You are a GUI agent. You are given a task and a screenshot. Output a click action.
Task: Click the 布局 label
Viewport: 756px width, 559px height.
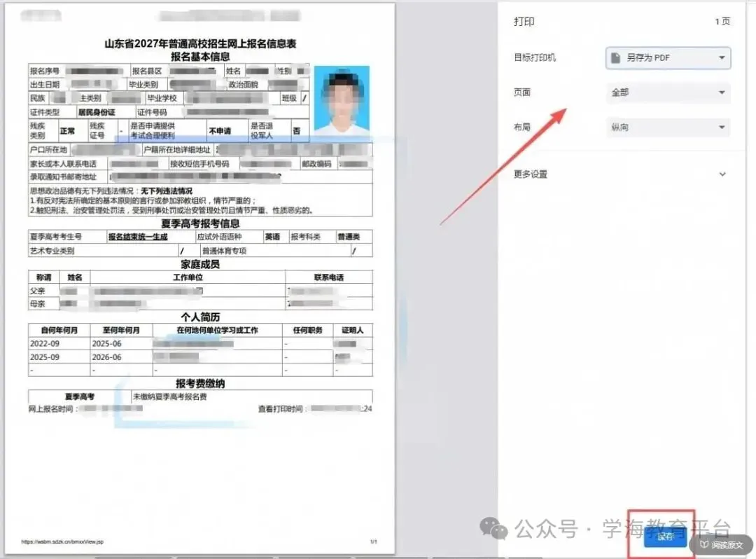point(522,127)
